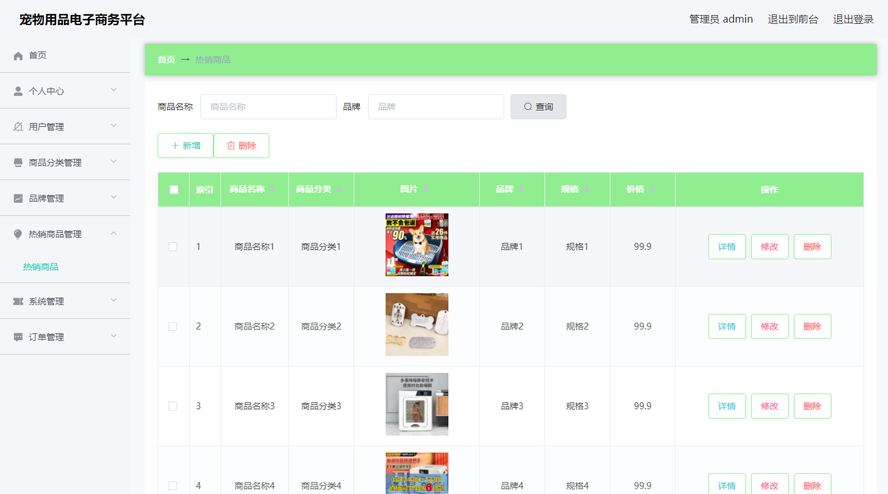Click the home icon beside 首页 in sidebar

[18, 56]
